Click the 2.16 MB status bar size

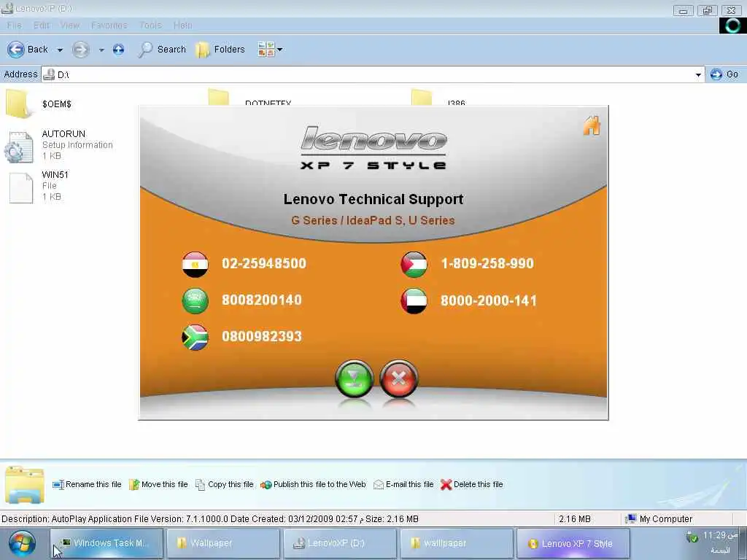point(575,519)
